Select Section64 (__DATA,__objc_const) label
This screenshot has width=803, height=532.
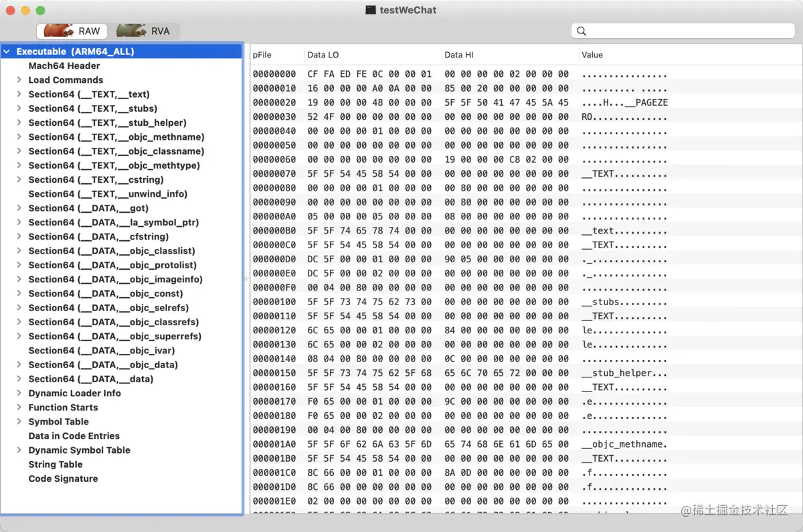click(106, 294)
